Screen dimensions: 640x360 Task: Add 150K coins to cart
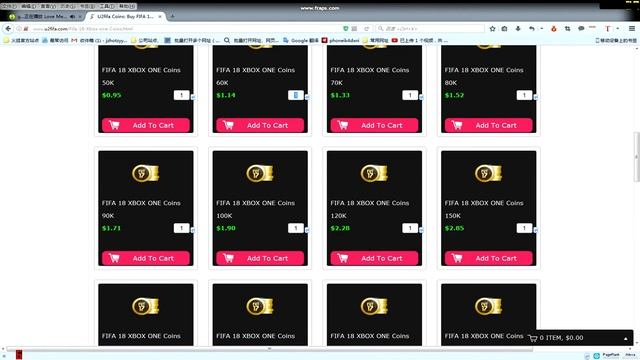(x=489, y=258)
